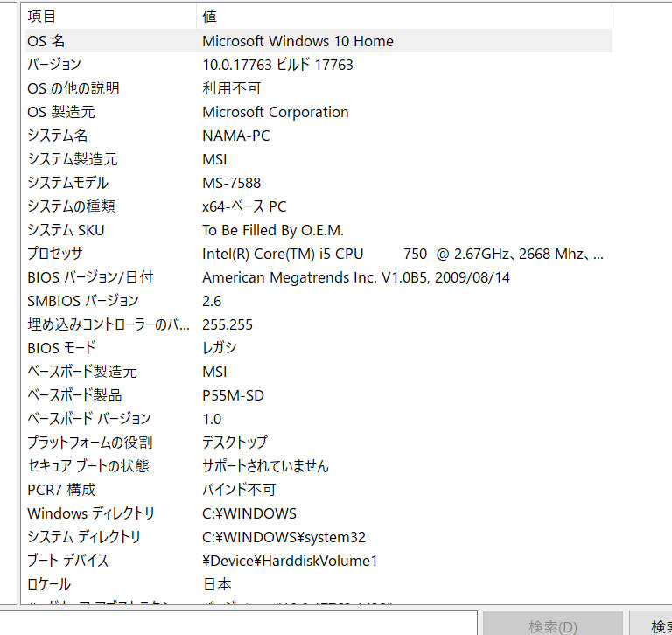The image size is (672, 635).
Task: Click the MSI value for システム製造元
Action: (x=214, y=159)
